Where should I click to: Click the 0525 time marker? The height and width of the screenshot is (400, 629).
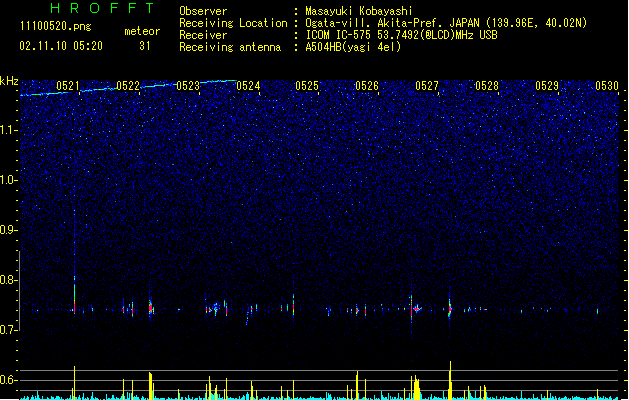coord(307,86)
